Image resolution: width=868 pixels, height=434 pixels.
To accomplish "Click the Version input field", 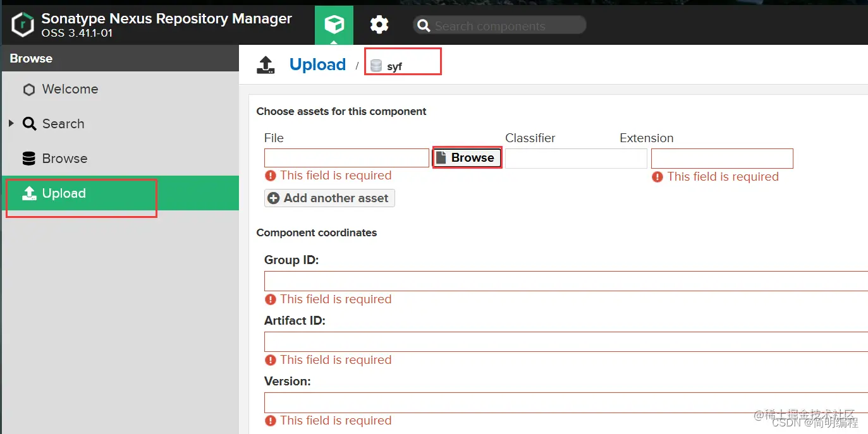I will (x=566, y=402).
